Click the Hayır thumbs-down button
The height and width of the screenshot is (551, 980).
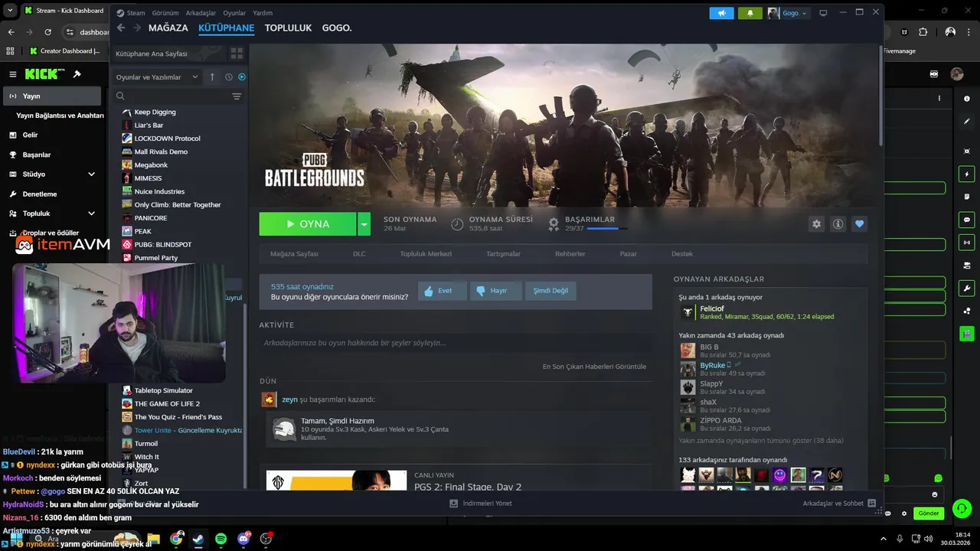click(495, 291)
